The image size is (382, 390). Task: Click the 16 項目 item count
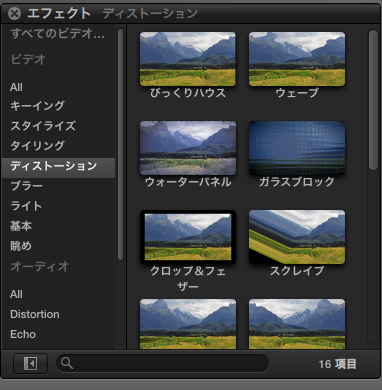click(x=337, y=364)
